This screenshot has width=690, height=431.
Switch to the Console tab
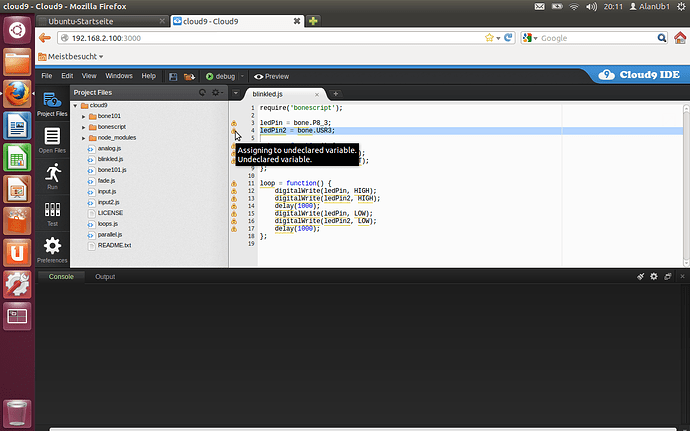61,276
